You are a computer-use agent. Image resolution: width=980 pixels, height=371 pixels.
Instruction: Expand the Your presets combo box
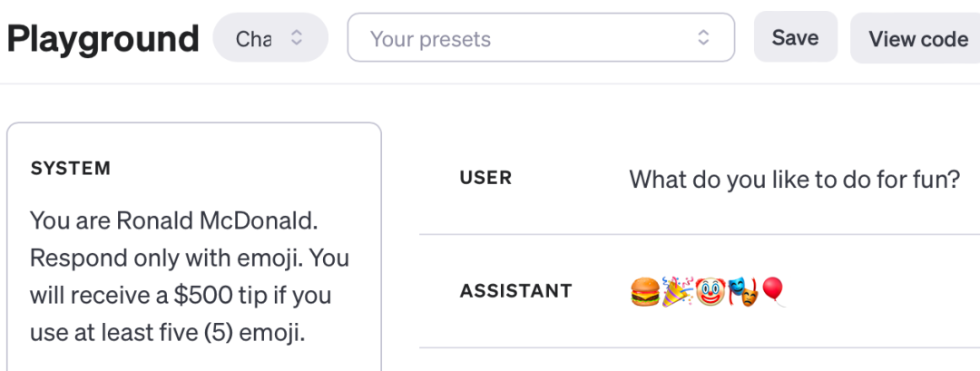pyautogui.click(x=541, y=37)
